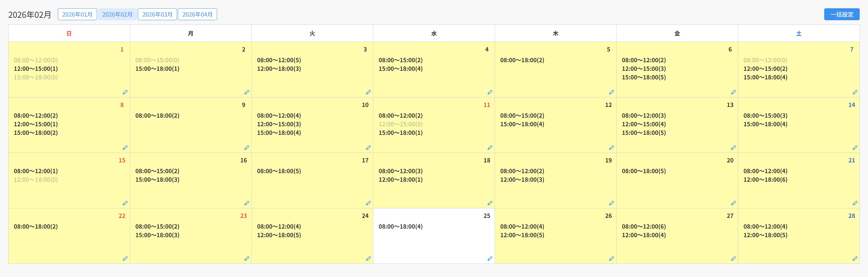
Task: Click the 08:00〜18:00(2) slot on February 5
Action: (x=522, y=60)
